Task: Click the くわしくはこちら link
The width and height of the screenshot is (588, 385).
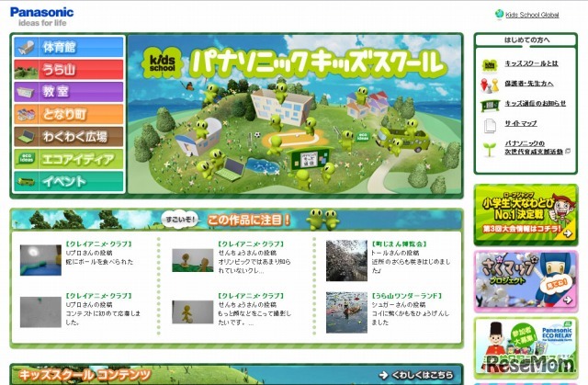Action: [x=416, y=375]
